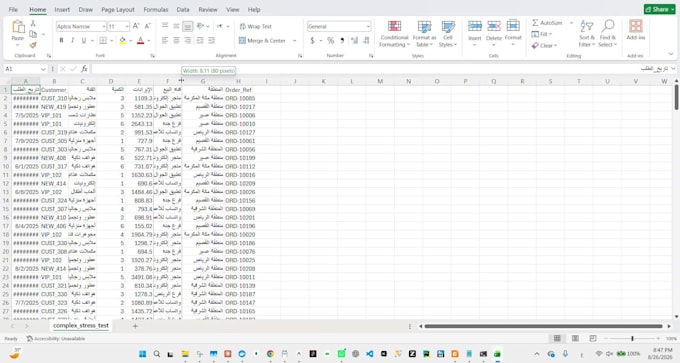Switch to the Insert tab
Screen dimensions: 680x363
coord(62,10)
